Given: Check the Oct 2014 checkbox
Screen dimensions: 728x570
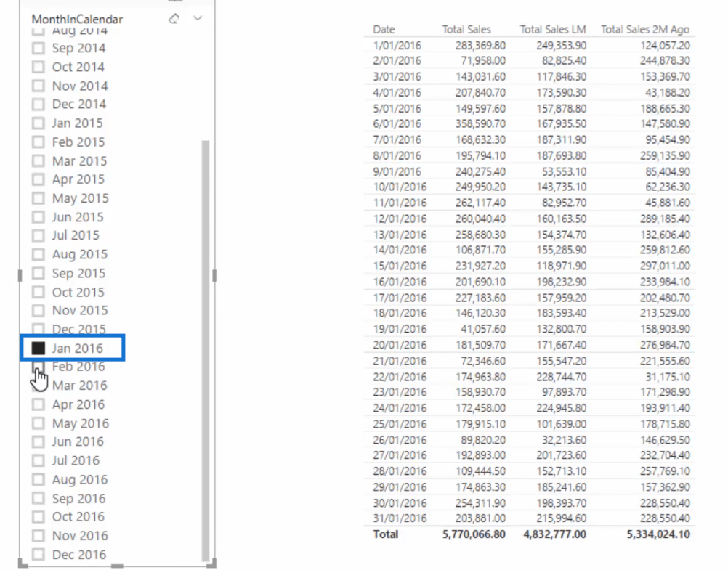Looking at the screenshot, I should click(x=39, y=67).
